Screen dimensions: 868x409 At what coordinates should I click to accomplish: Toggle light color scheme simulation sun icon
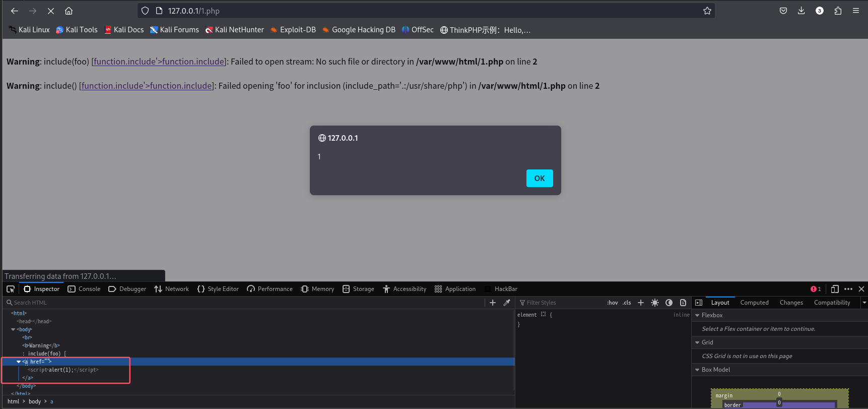(655, 303)
